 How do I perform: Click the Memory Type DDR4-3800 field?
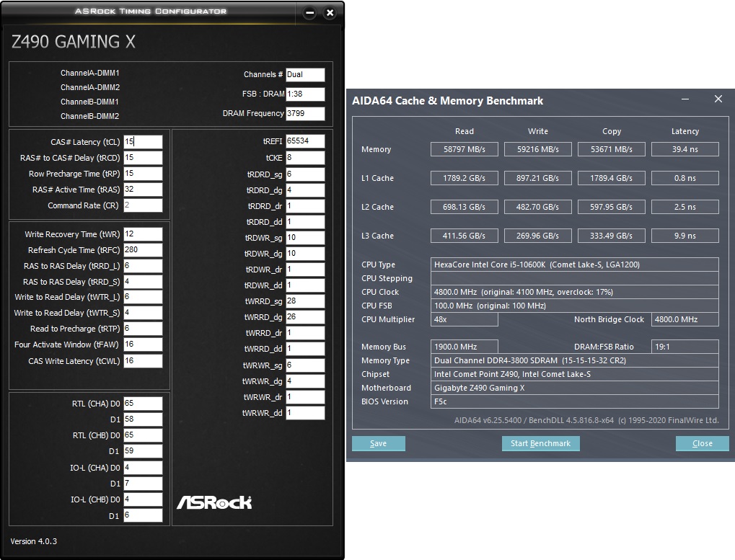[575, 360]
